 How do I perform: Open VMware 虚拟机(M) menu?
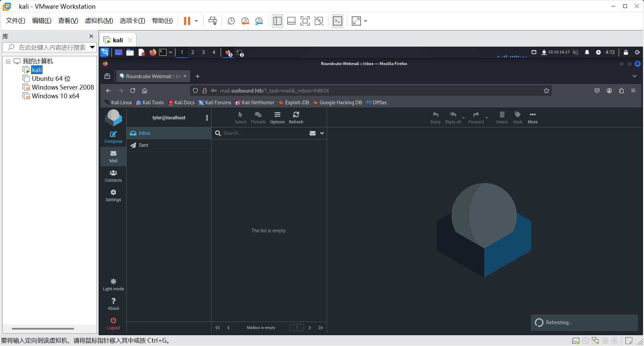[99, 21]
